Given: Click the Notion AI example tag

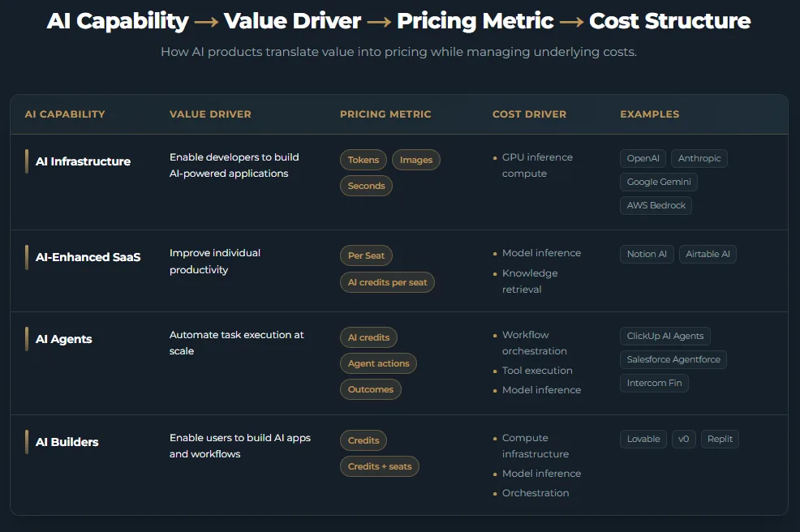Looking at the screenshot, I should (x=647, y=254).
